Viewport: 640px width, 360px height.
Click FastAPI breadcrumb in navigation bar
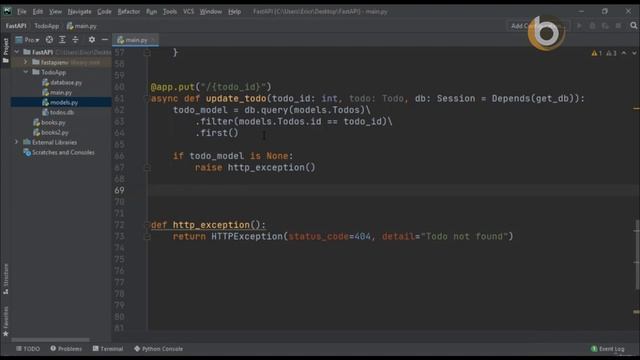(x=16, y=26)
